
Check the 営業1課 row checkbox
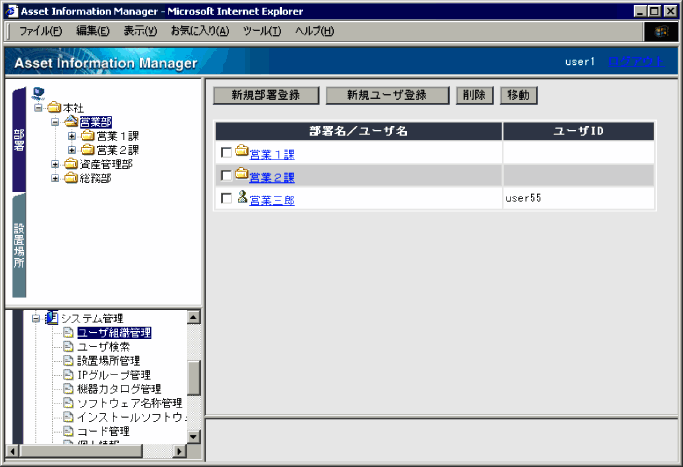pos(226,152)
